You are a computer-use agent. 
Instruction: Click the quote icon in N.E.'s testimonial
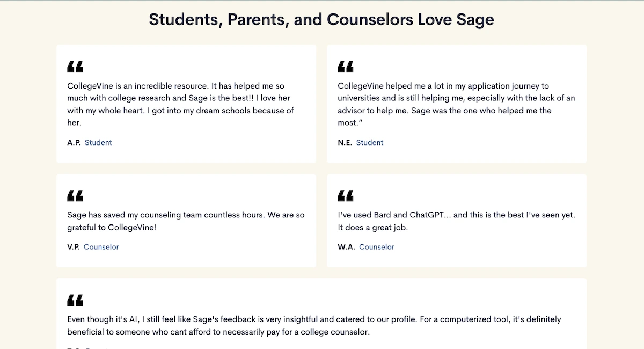click(x=346, y=67)
